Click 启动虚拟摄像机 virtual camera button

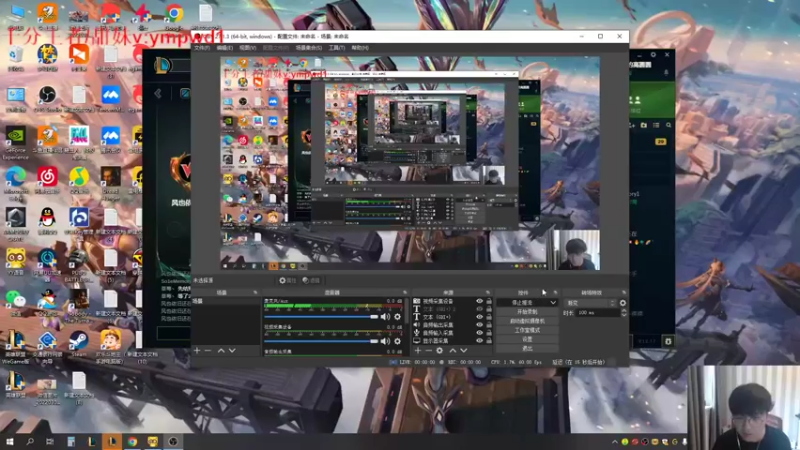pos(527,321)
